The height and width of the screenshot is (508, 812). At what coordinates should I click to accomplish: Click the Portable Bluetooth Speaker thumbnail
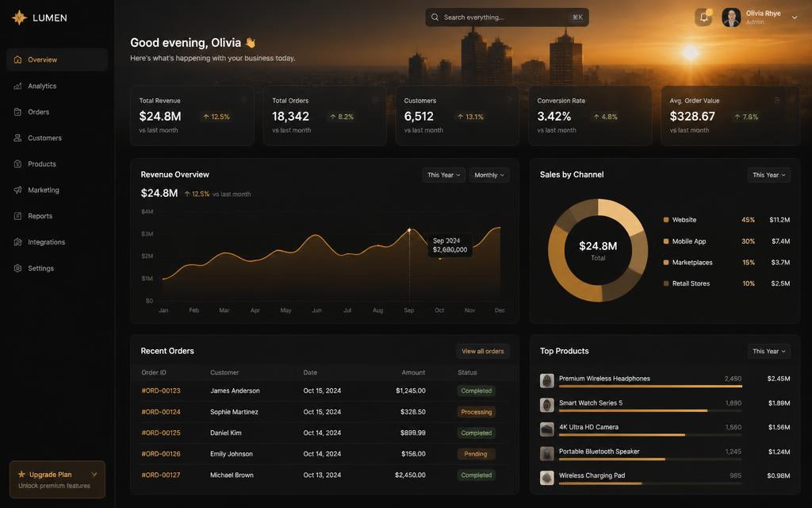[547, 453]
